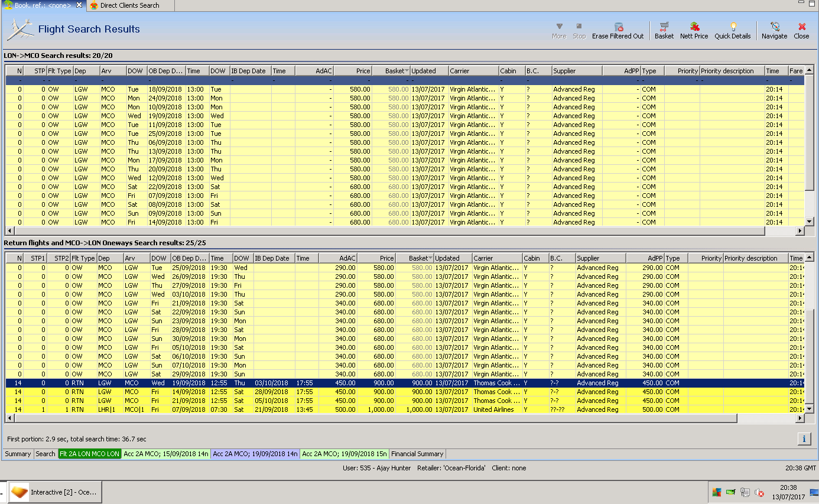Open the Financial Summary tab
This screenshot has height=504, width=819.
click(x=417, y=454)
